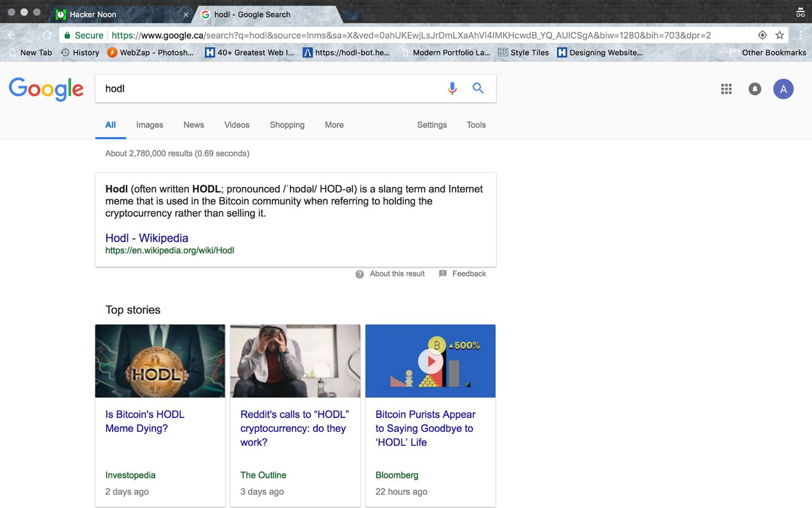Bookmark this page with the star icon
This screenshot has width=812, height=508.
[x=780, y=35]
